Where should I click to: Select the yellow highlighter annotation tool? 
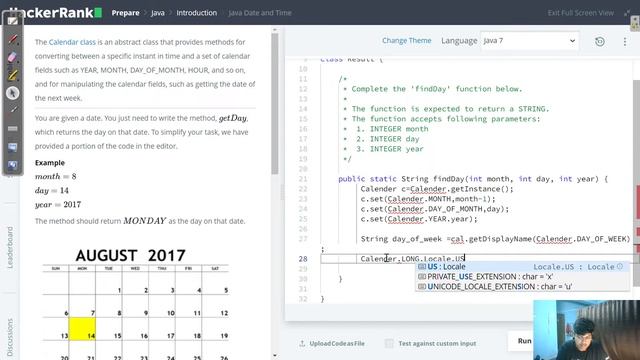pos(13,75)
